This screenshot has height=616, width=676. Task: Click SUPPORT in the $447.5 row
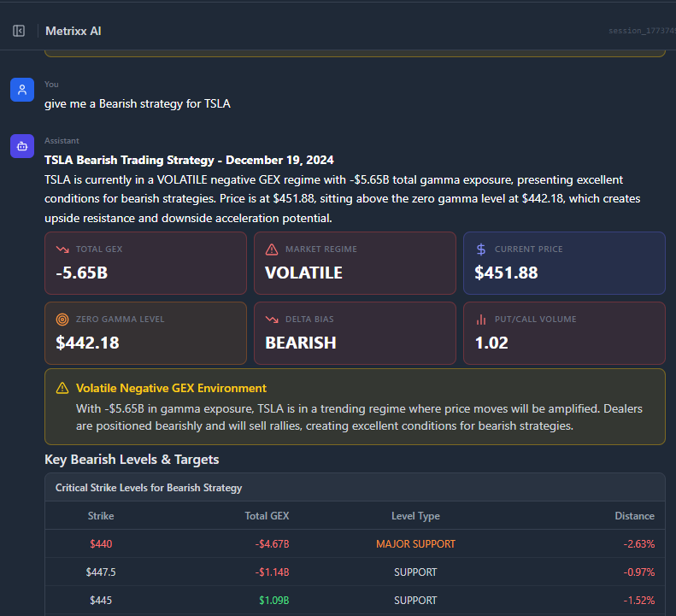415,572
